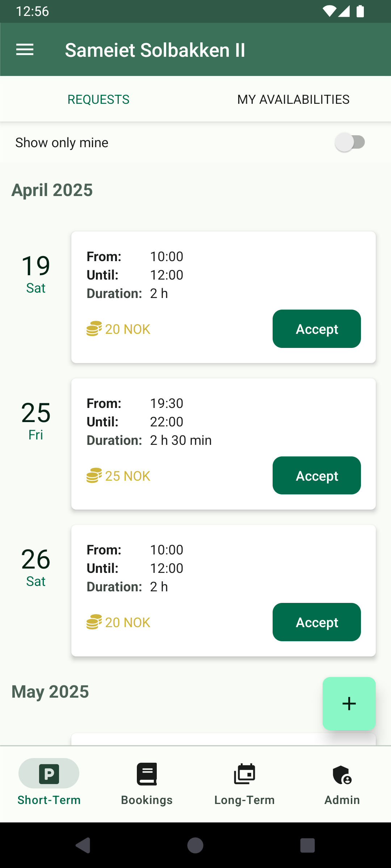Open the Short-Term parking icon
Image resolution: width=391 pixels, height=868 pixels.
click(49, 774)
